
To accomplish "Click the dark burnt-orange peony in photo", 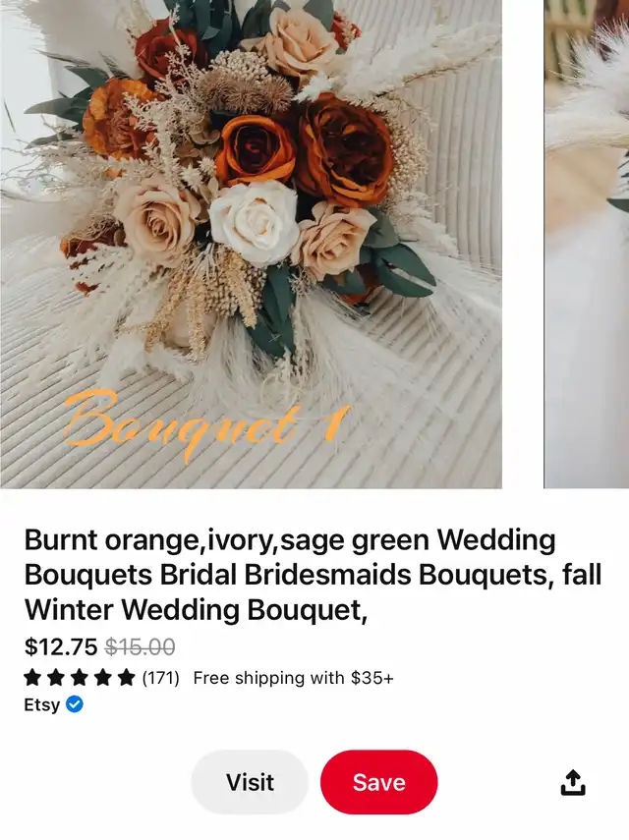I will coord(343,150).
